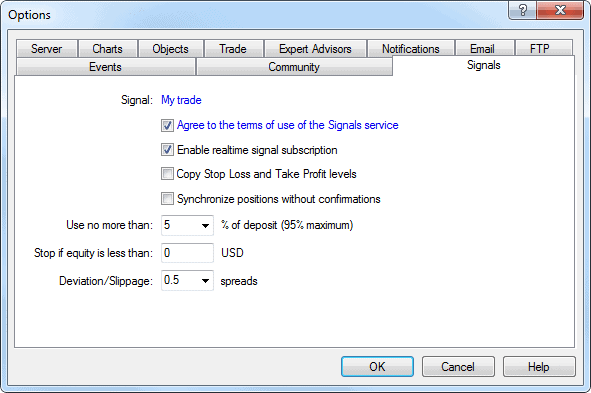The width and height of the screenshot is (591, 393).
Task: Open the Charts tab
Action: click(x=108, y=49)
